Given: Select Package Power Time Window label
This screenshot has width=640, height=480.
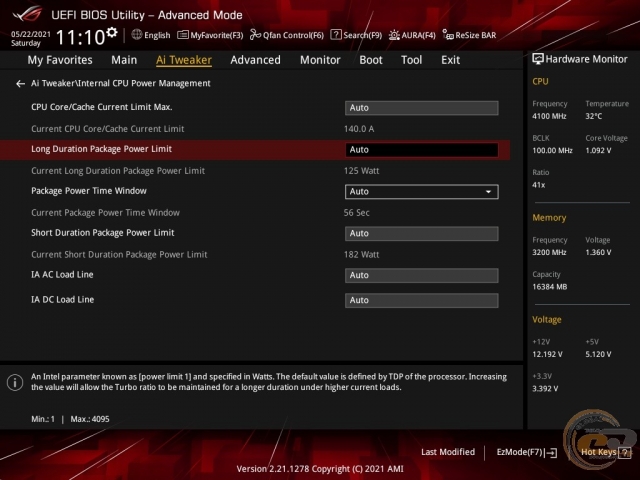Looking at the screenshot, I should tap(89, 191).
